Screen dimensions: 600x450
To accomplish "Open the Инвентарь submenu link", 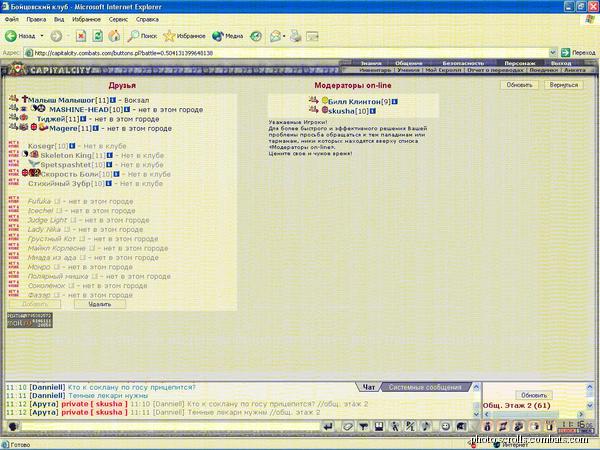I will pyautogui.click(x=375, y=70).
